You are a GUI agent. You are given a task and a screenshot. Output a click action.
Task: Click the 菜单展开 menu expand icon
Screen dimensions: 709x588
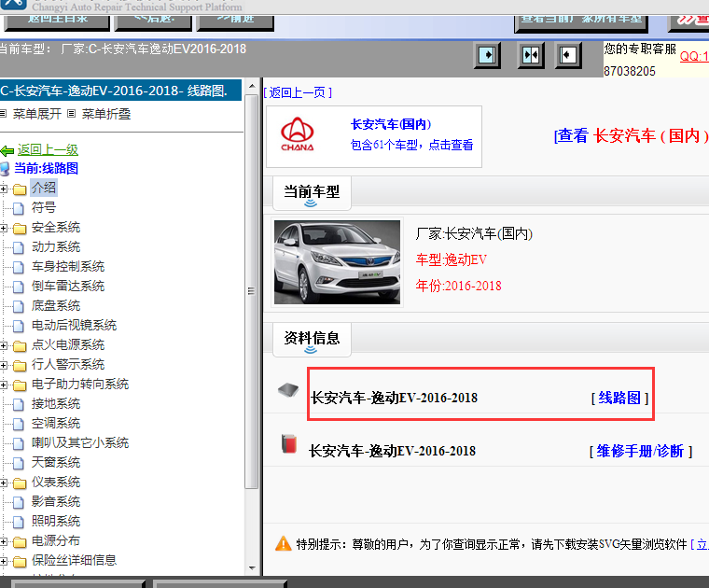(4, 114)
